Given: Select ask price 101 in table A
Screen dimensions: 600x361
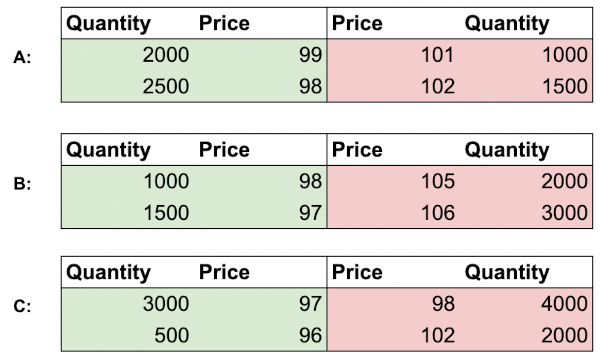Looking at the screenshot, I should [x=437, y=55].
